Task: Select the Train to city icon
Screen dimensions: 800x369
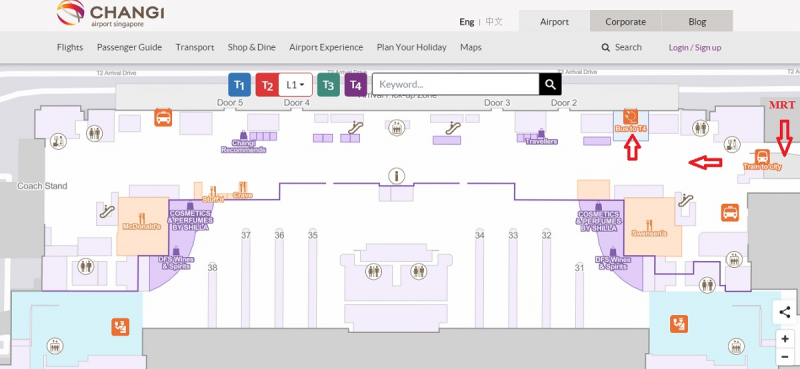Action: pyautogui.click(x=762, y=156)
